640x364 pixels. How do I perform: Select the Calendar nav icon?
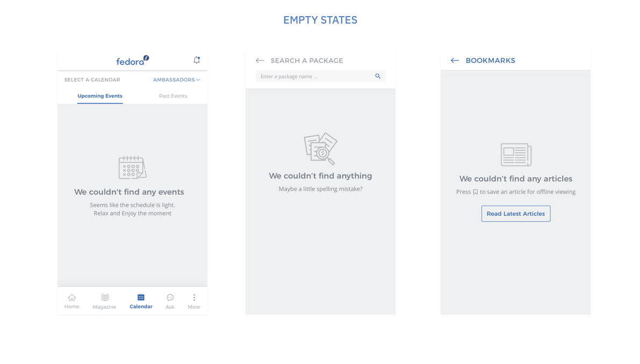click(x=141, y=297)
